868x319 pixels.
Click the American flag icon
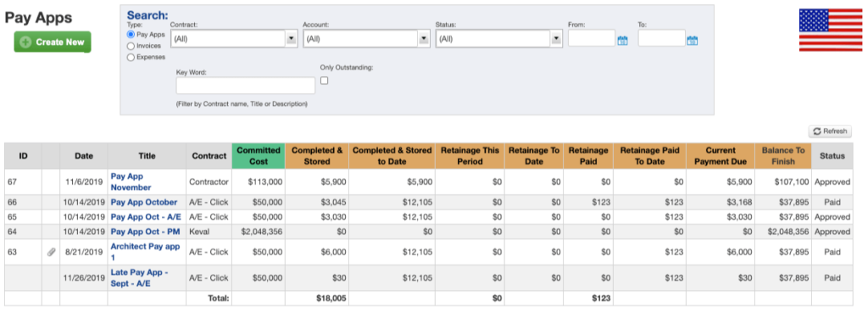pos(831,30)
